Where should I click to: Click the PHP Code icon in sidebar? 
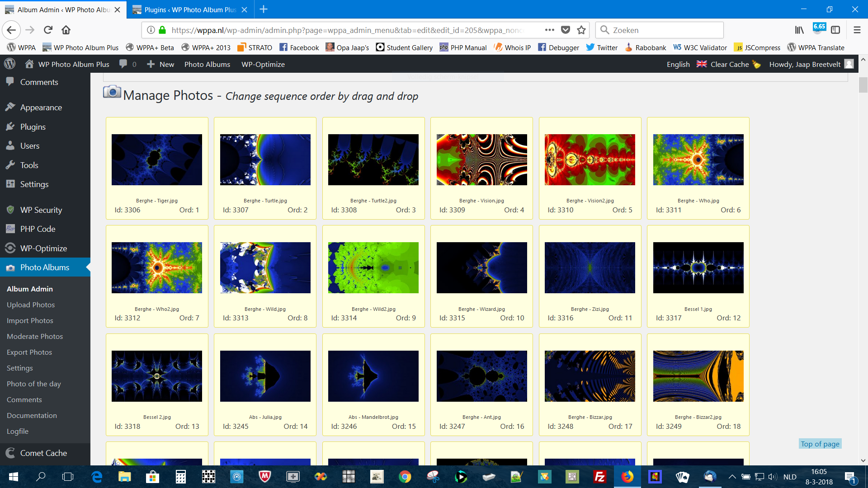pyautogui.click(x=10, y=229)
